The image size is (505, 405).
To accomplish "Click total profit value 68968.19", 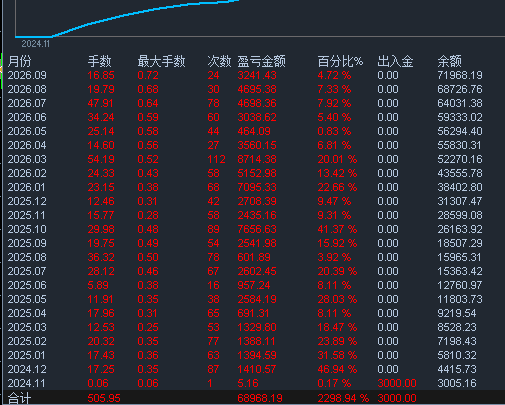I will 260,398.
